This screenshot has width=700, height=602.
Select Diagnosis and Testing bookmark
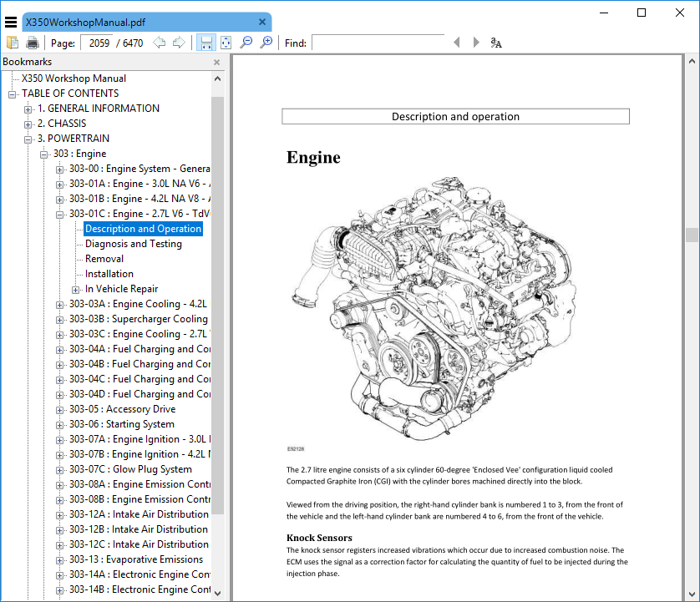click(134, 244)
